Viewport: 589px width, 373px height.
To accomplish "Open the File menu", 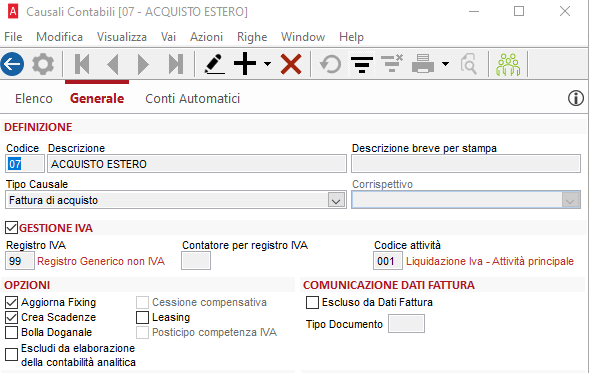I will 13,37.
